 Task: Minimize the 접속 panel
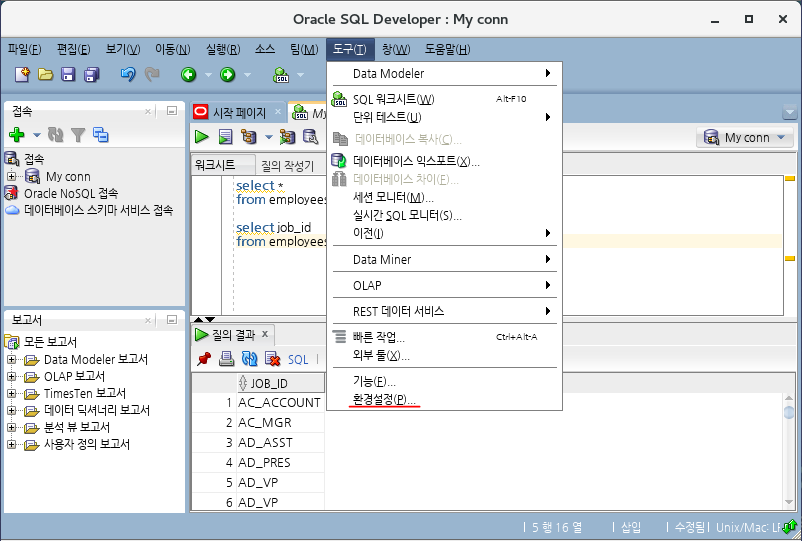(172, 110)
